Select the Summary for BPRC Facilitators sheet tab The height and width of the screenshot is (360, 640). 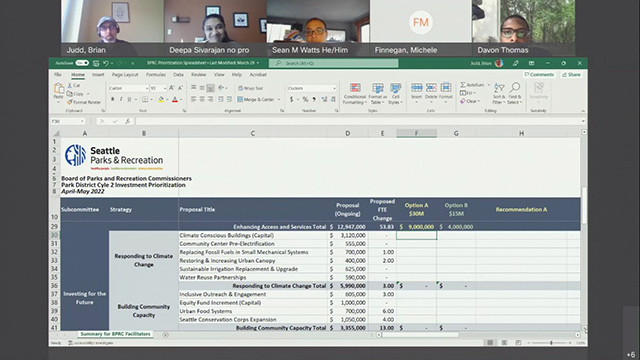[x=115, y=334]
